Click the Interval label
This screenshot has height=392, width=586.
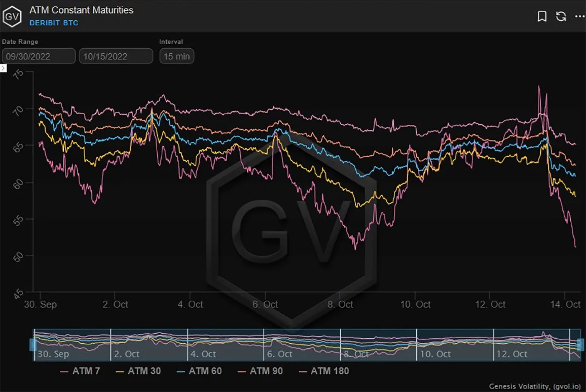tap(171, 42)
